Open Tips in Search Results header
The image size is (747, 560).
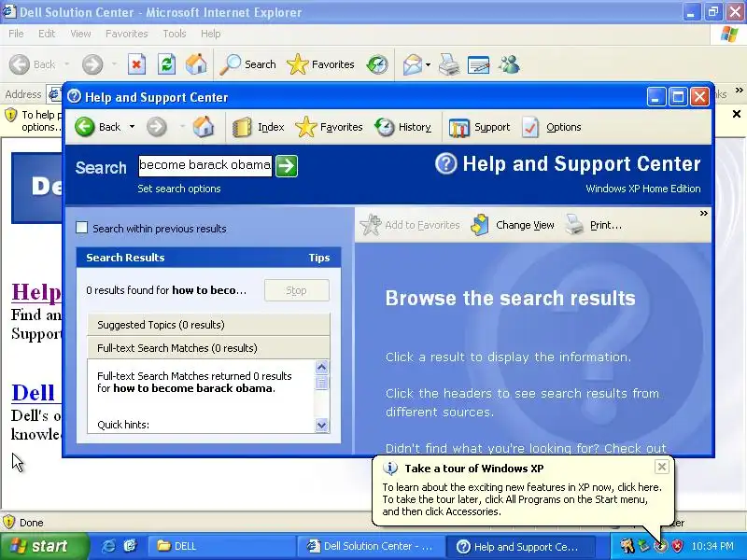(318, 258)
